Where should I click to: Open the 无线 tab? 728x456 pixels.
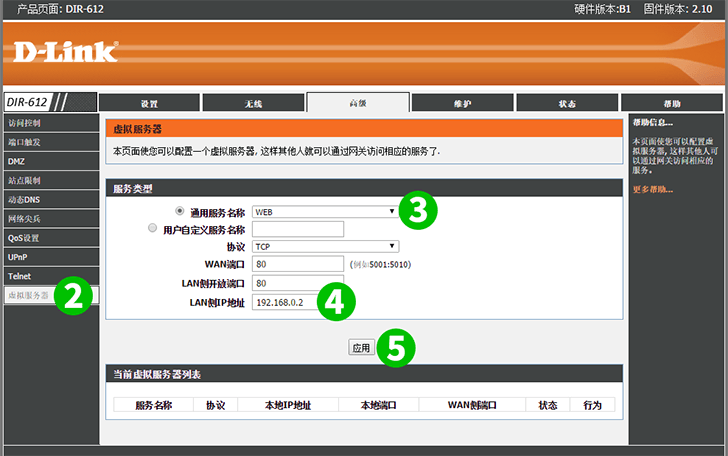(x=254, y=103)
